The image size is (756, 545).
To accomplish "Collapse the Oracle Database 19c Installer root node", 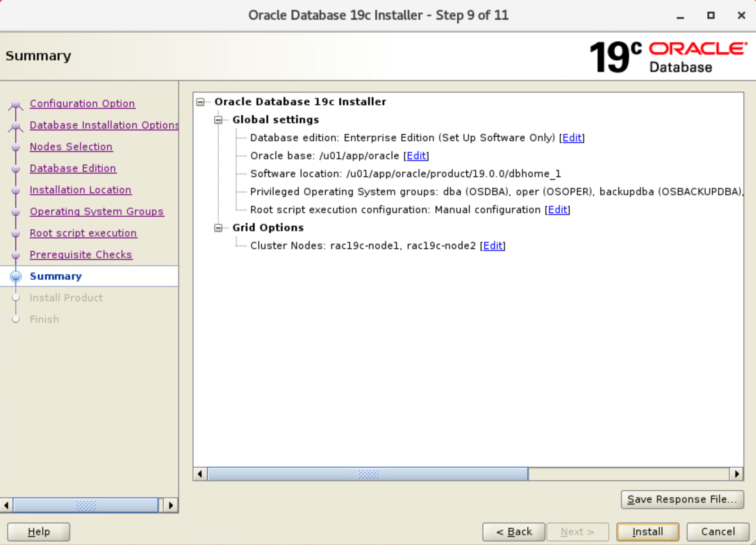I will click(x=200, y=102).
